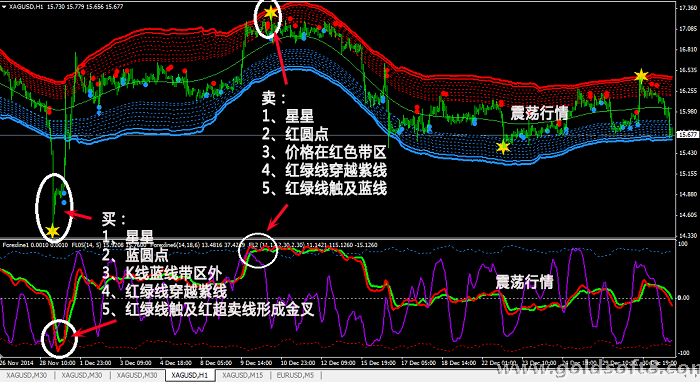Switch to the EURUSD,M5 chart tab

point(295,375)
